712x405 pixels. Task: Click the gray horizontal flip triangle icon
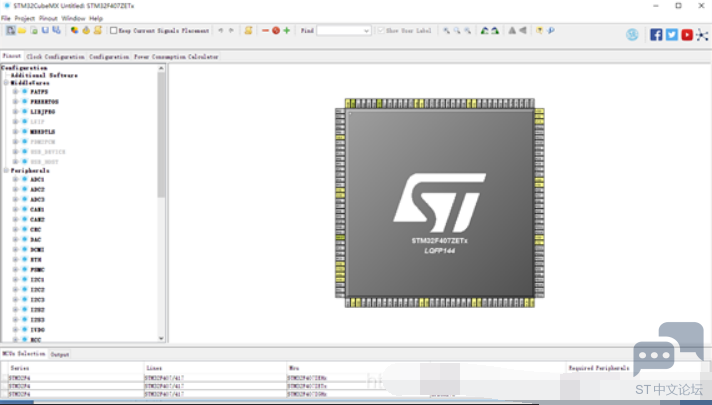click(523, 30)
